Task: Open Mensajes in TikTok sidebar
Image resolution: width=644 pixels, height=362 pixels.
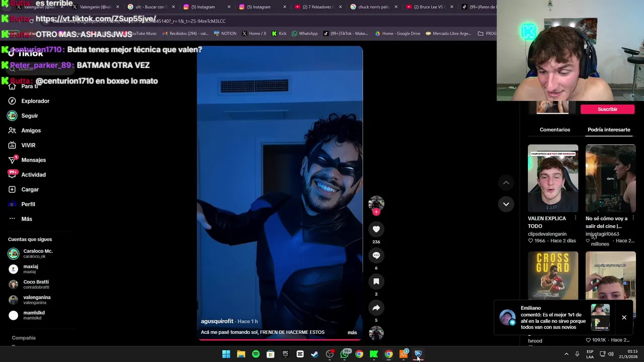Action: 27,160
